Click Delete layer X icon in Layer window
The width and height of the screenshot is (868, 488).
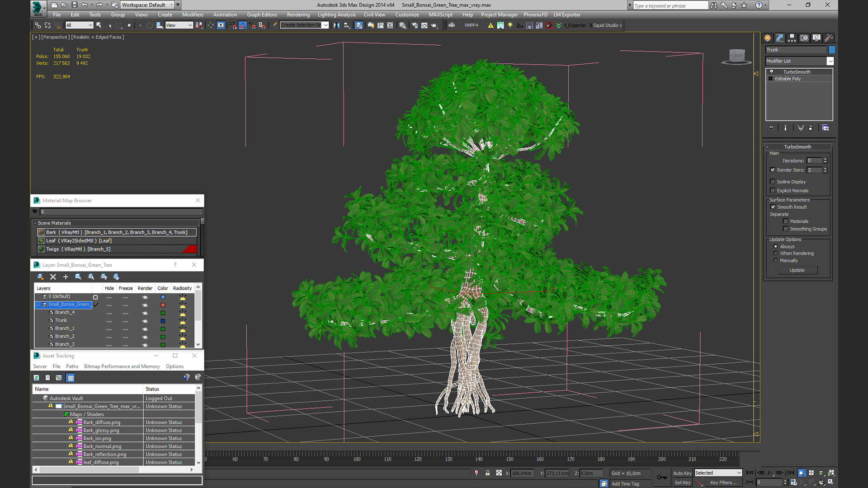pyautogui.click(x=53, y=277)
